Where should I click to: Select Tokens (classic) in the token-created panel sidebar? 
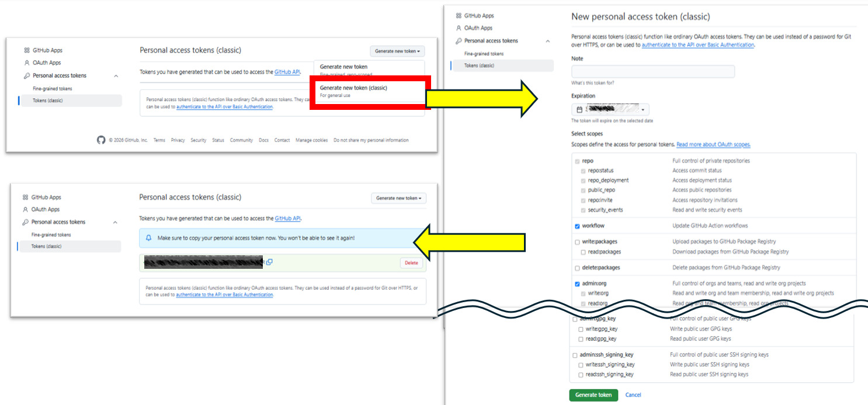click(x=69, y=246)
